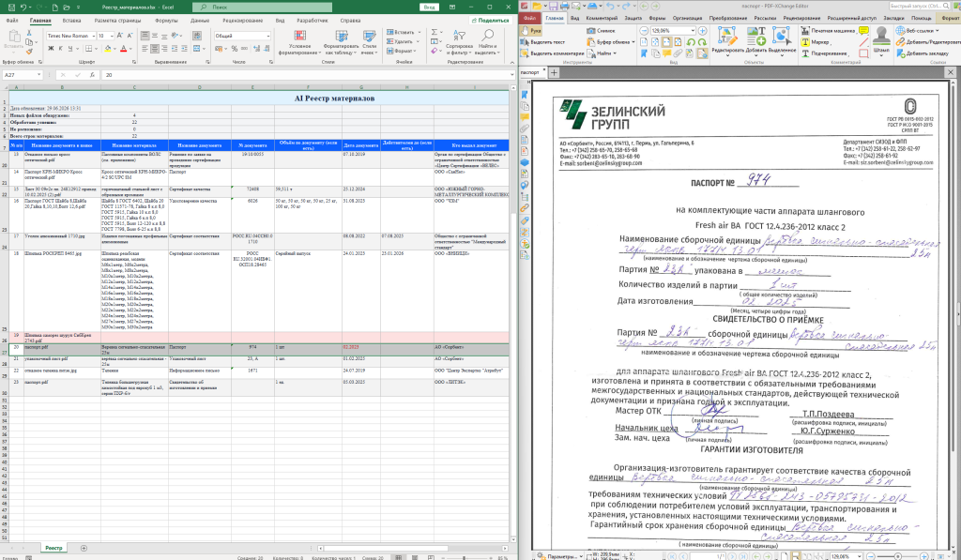Open Форматировать как таблицу gallery
961x560 pixels.
pyautogui.click(x=342, y=42)
